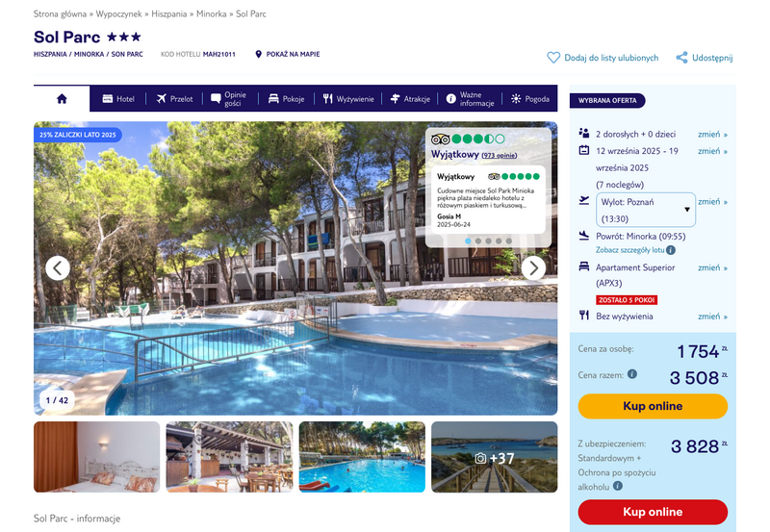Click the info icon beside Cena razem
770x532 pixels.
[632, 374]
